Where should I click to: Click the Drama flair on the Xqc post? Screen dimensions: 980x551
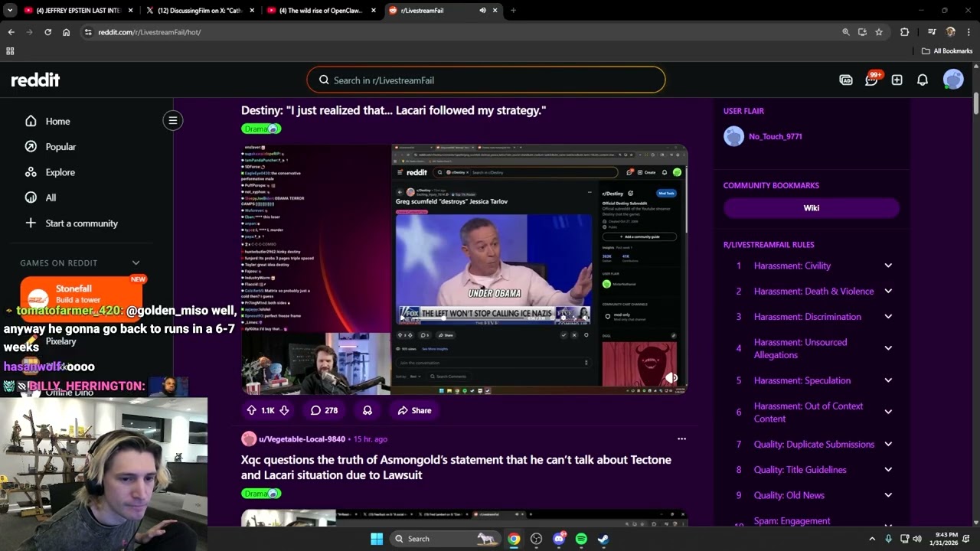(261, 494)
